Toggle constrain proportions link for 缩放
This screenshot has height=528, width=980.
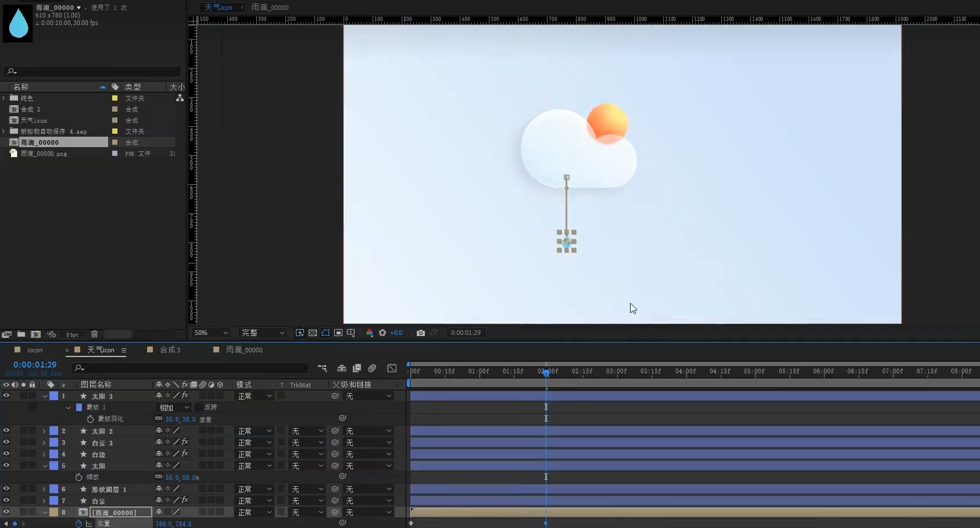point(159,477)
